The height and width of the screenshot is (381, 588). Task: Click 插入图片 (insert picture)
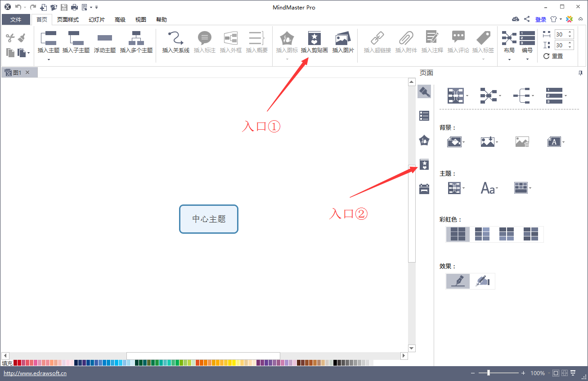pos(343,43)
